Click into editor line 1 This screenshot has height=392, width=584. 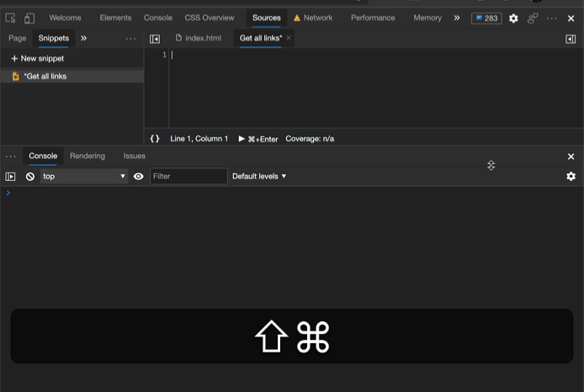376,55
